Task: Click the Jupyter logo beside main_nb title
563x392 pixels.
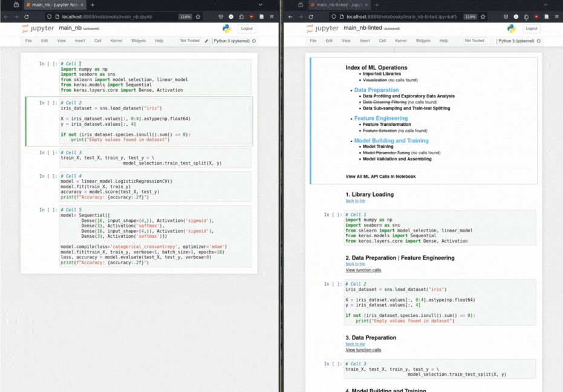Action: coord(37,28)
